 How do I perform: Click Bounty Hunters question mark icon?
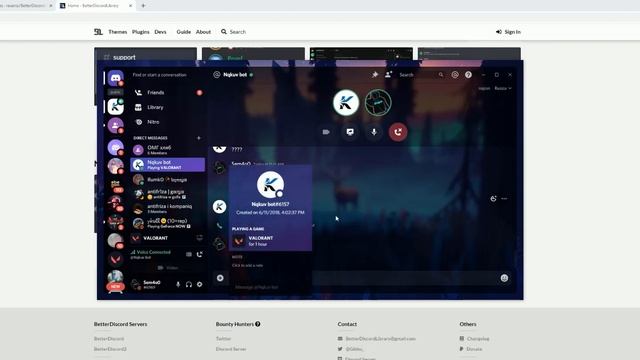(x=258, y=324)
